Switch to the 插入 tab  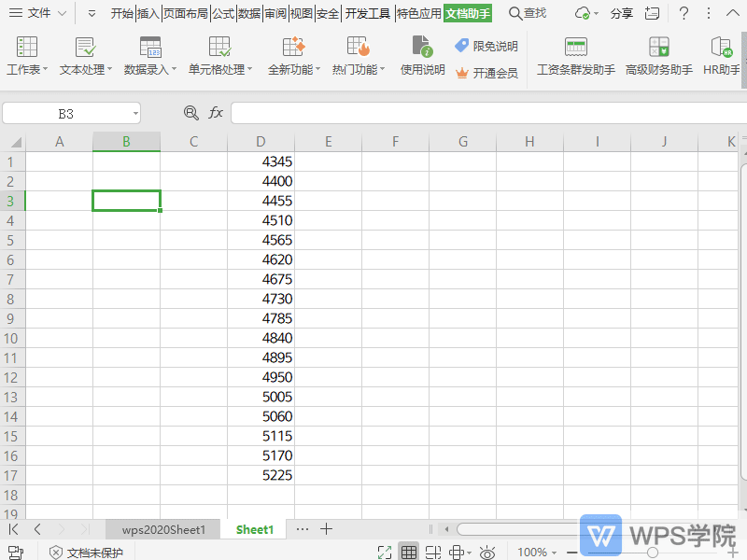(148, 13)
